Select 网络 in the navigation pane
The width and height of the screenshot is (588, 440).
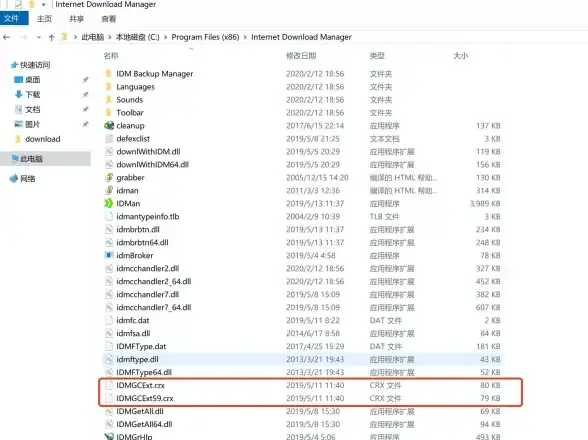(27, 179)
